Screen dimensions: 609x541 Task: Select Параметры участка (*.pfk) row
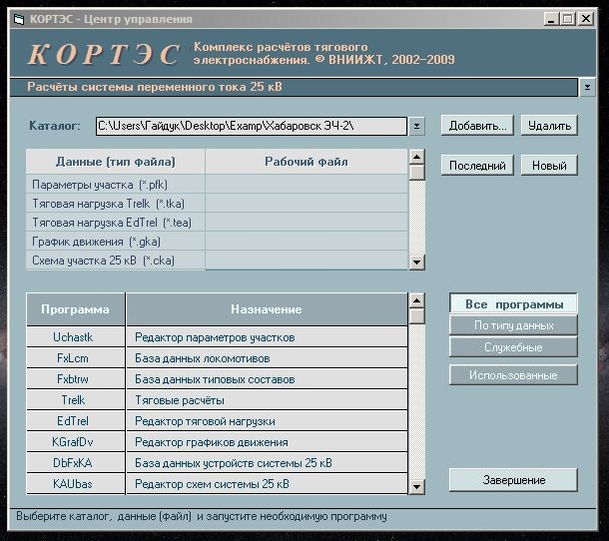coord(115,184)
